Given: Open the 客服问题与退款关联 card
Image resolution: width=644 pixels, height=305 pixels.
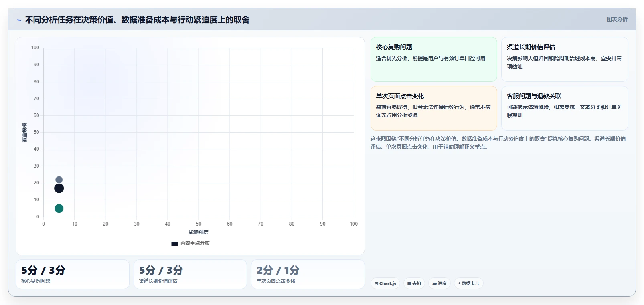Looking at the screenshot, I should coord(565,108).
